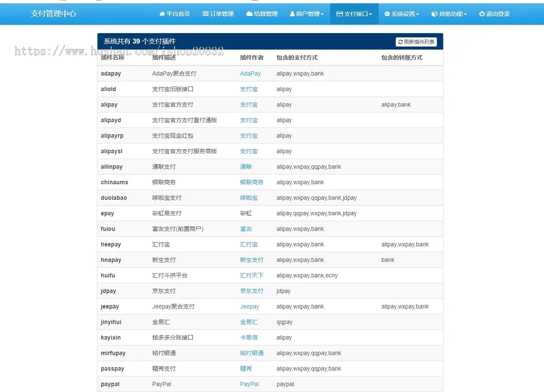Select the adapay plugin name
Image resolution: width=544 pixels, height=392 pixels.
111,73
